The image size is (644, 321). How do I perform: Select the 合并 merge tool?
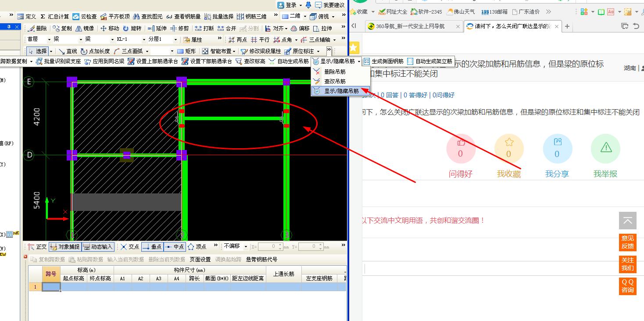point(227,28)
